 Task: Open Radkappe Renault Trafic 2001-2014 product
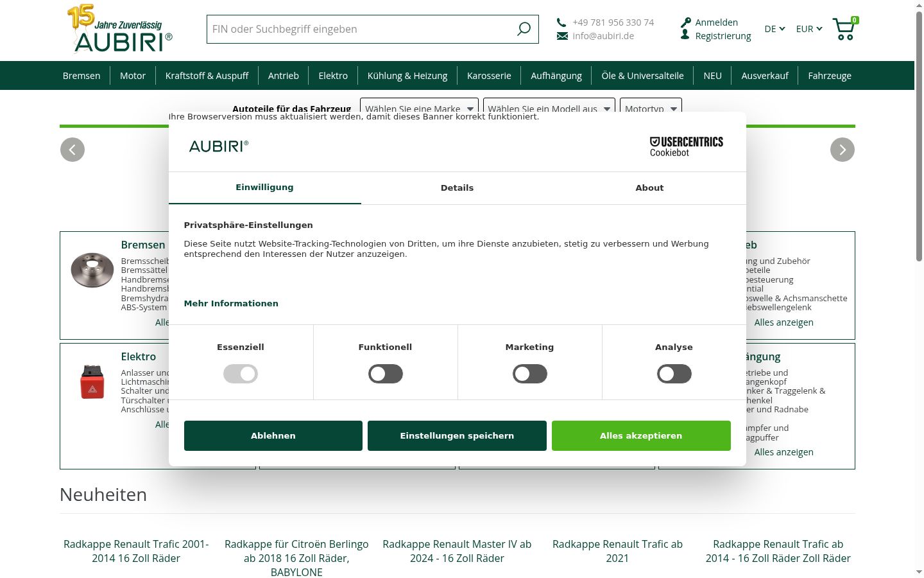click(x=136, y=551)
